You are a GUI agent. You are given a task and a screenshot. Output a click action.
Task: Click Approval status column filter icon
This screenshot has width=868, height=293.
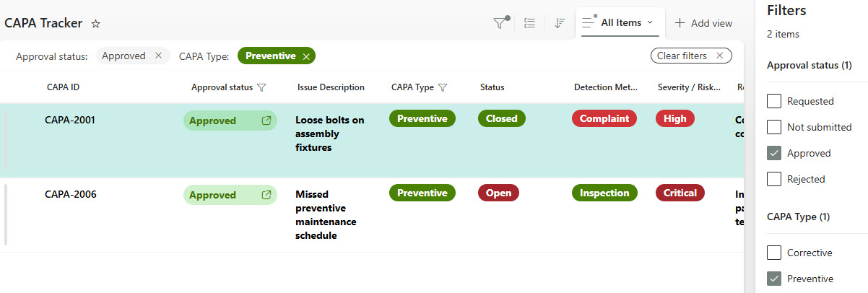[261, 87]
